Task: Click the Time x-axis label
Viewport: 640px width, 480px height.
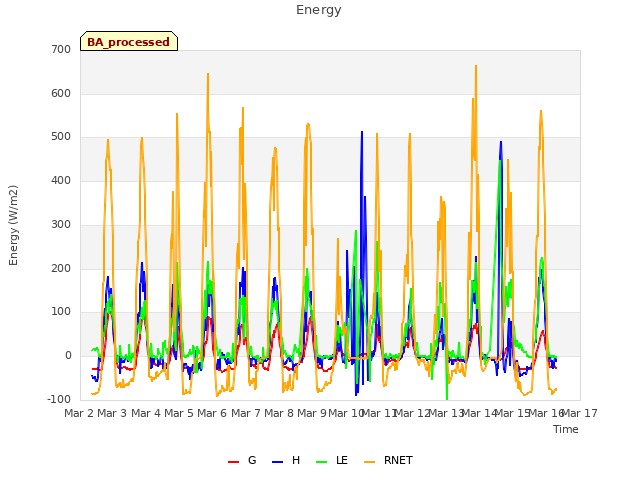Action: point(566,429)
